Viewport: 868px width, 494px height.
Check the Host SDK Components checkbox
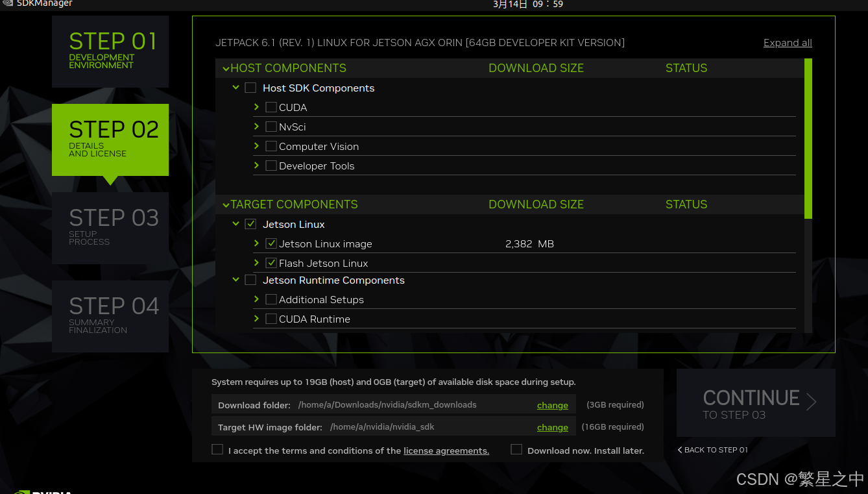[250, 88]
